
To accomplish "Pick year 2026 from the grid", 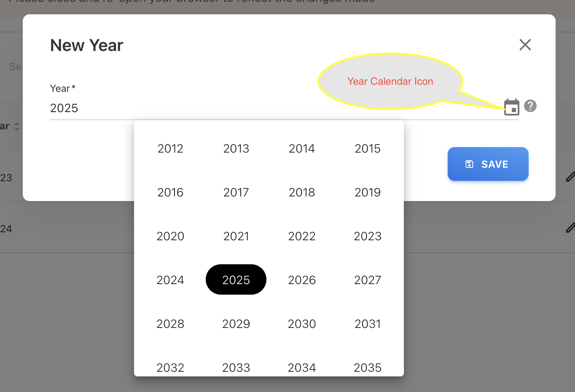I will [x=302, y=280].
